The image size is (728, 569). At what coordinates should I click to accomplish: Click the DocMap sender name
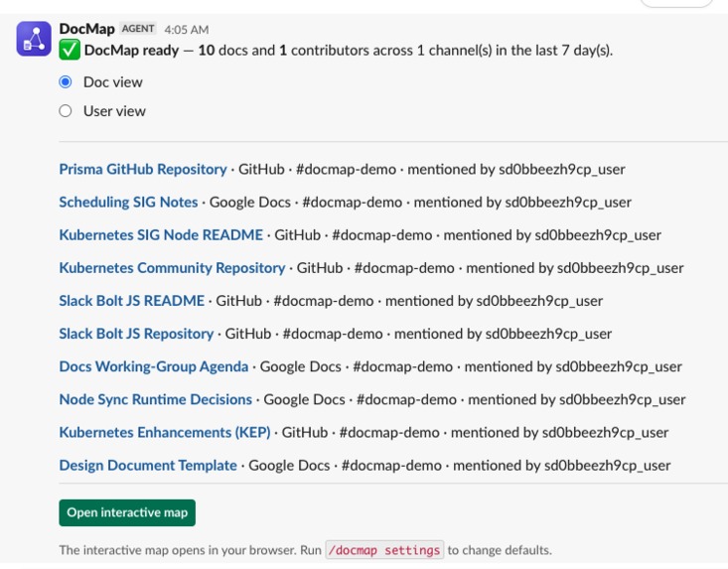[86, 29]
